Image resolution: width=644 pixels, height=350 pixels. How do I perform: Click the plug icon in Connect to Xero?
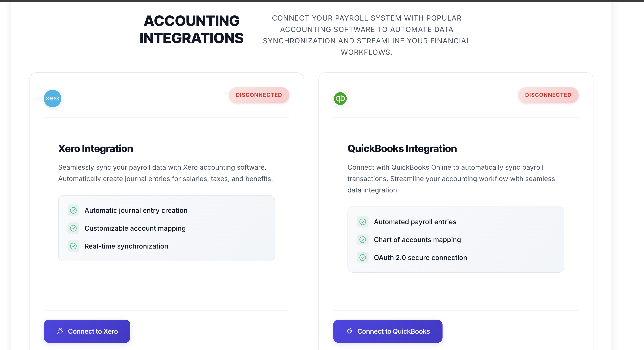[60, 331]
